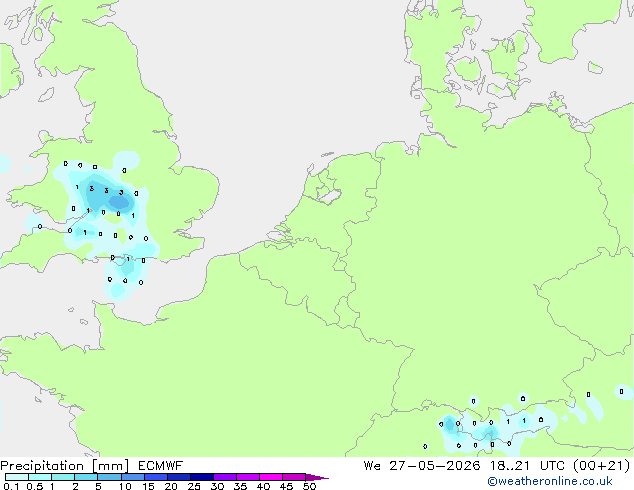Click the legend value label '50'
634x490 pixels.
pos(309,486)
